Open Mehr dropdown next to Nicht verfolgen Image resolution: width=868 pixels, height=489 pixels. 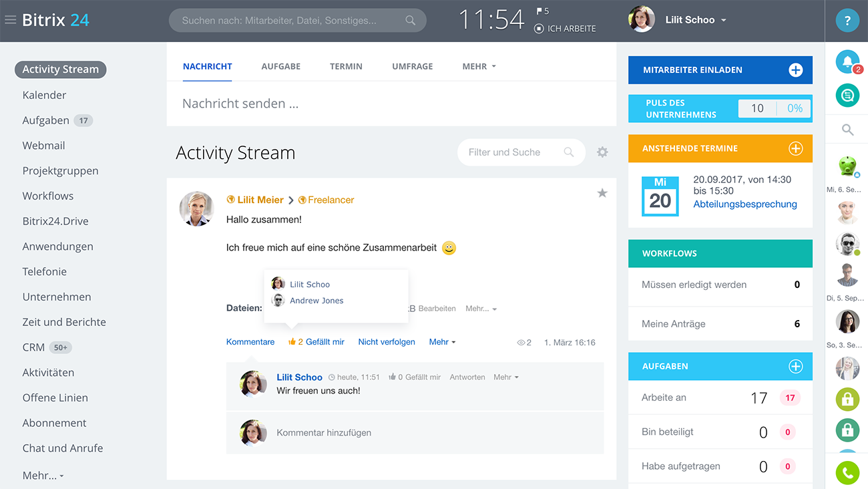442,342
